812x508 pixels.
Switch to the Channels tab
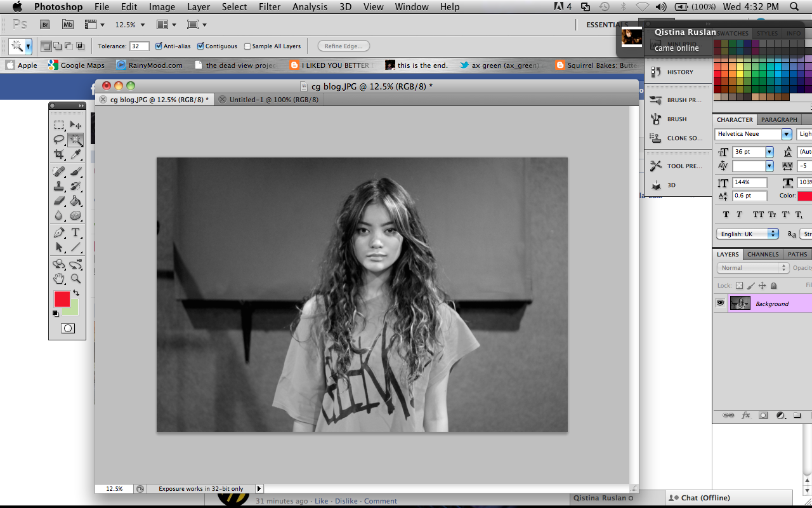pos(763,254)
